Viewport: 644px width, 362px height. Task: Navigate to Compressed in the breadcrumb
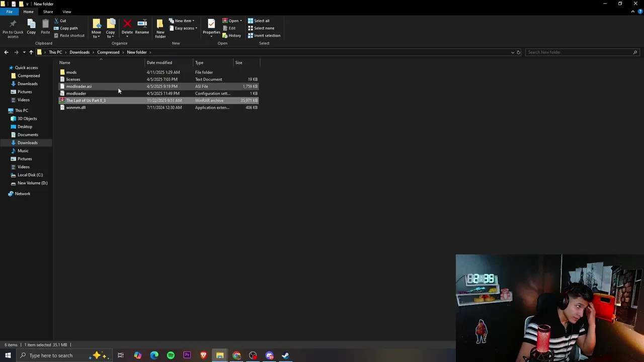(108, 52)
